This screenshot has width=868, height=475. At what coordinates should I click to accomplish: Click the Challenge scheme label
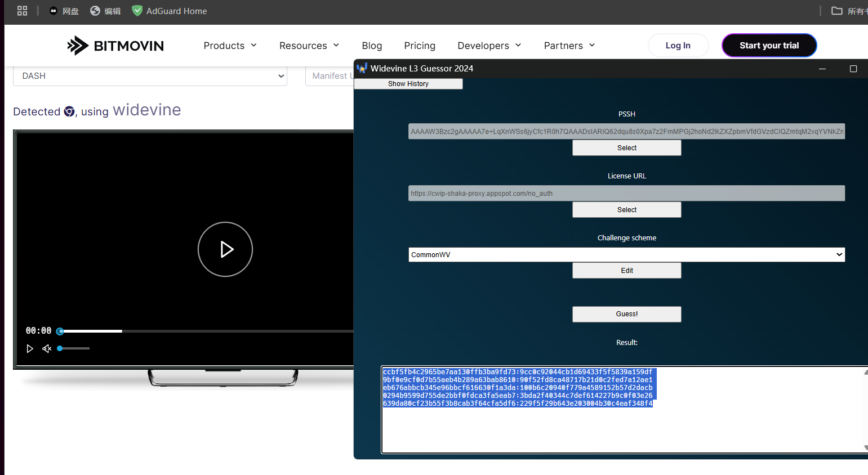(627, 238)
